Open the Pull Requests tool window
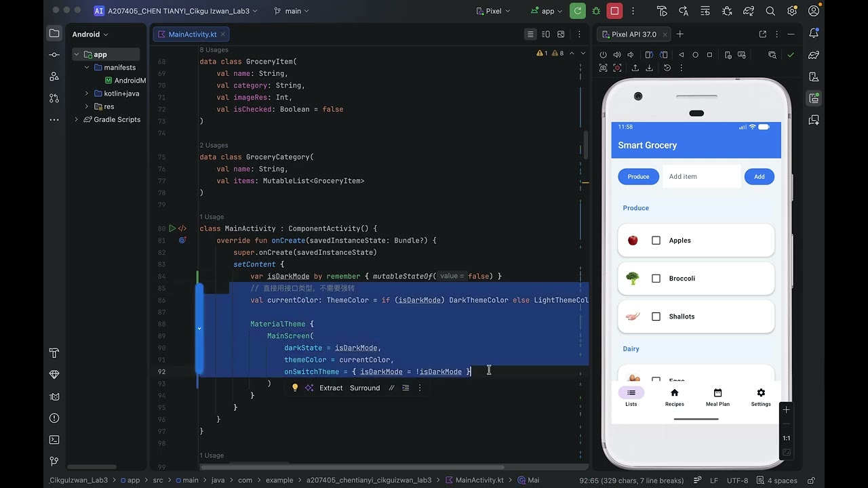This screenshot has width=868, height=488. pyautogui.click(x=54, y=98)
